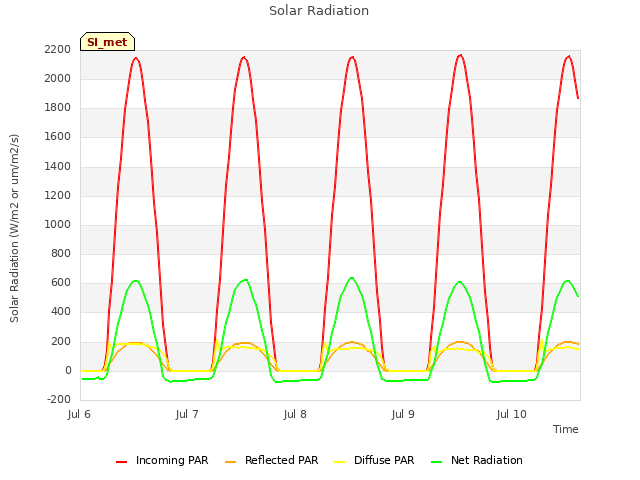
Task: Click the 2200 y-axis tick label
Action: point(58,49)
